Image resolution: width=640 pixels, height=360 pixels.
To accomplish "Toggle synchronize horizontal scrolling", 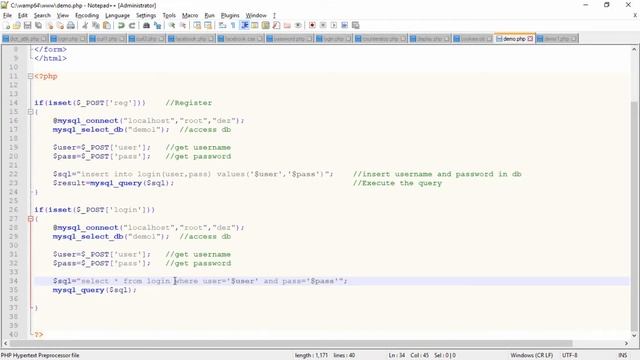I will pyautogui.click(x=208, y=25).
